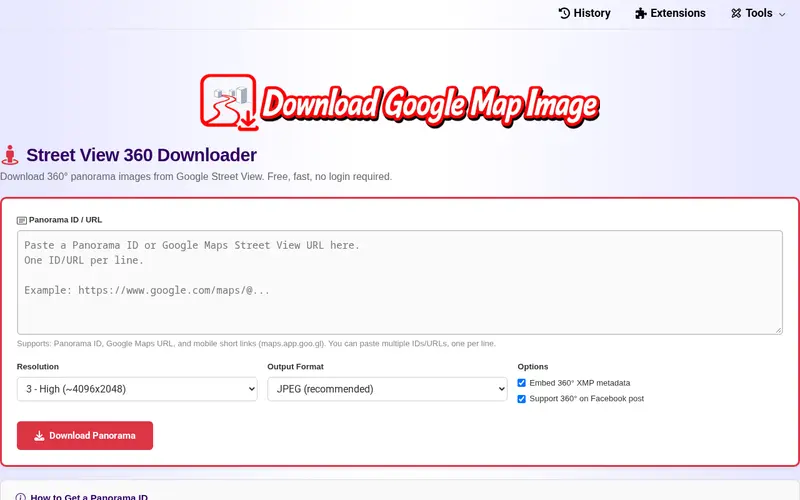
Task: Click the Panorama ID label icon
Action: click(x=21, y=220)
